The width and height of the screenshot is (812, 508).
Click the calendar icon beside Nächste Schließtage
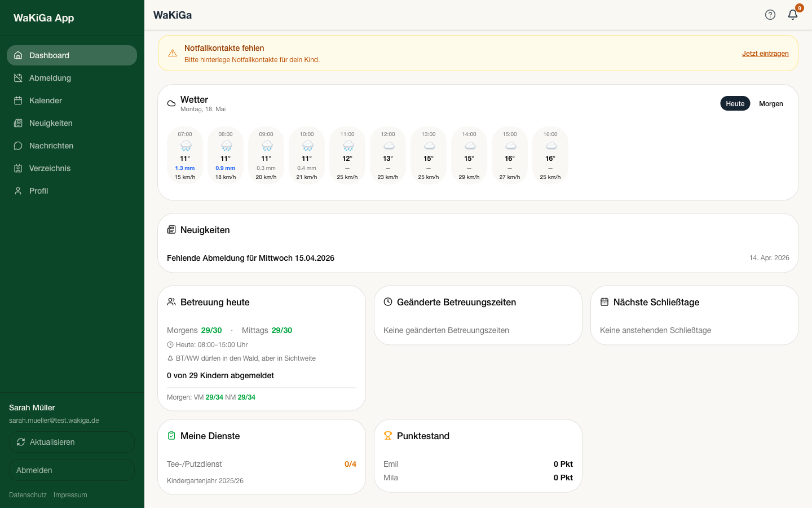click(604, 302)
